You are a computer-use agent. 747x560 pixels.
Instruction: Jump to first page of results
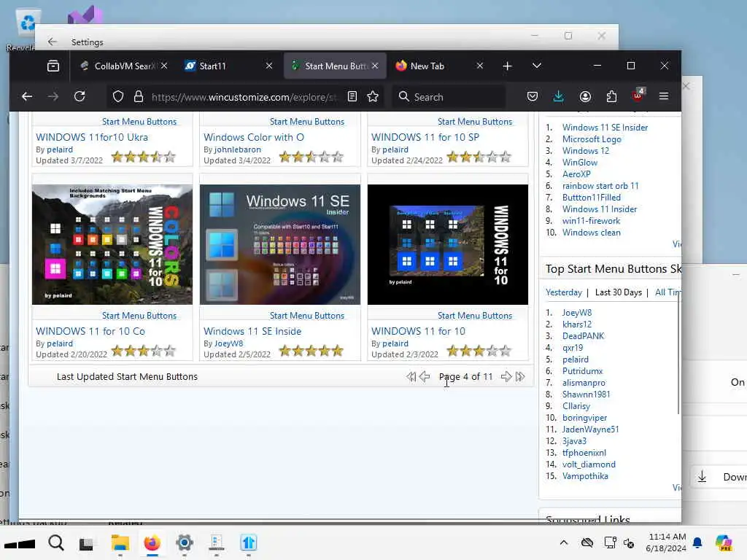point(411,377)
